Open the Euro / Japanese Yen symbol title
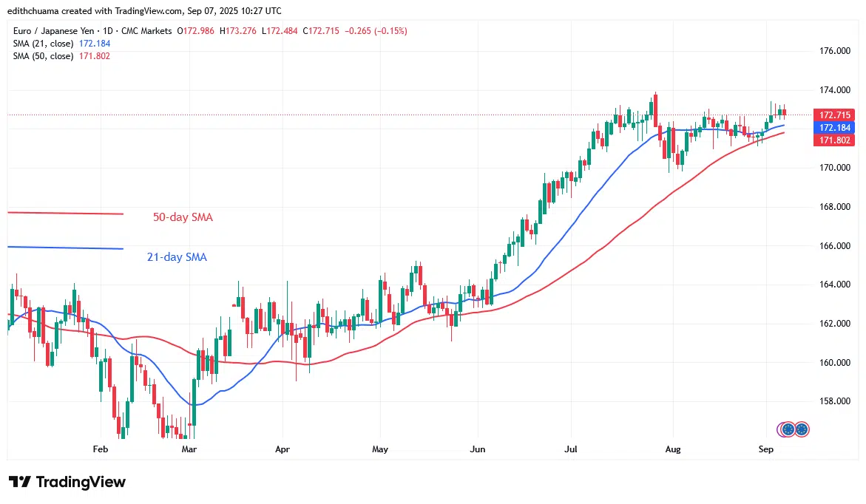Screen dimensions: 866x504 [x=53, y=31]
